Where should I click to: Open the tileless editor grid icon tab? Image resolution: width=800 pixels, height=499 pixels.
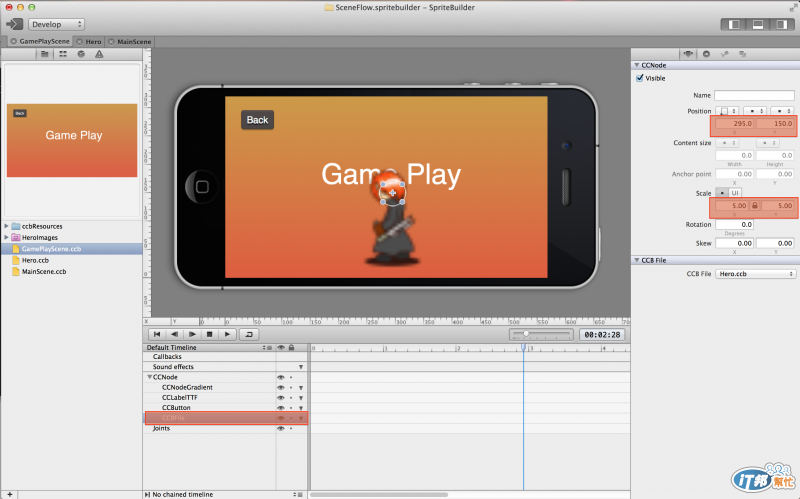63,54
